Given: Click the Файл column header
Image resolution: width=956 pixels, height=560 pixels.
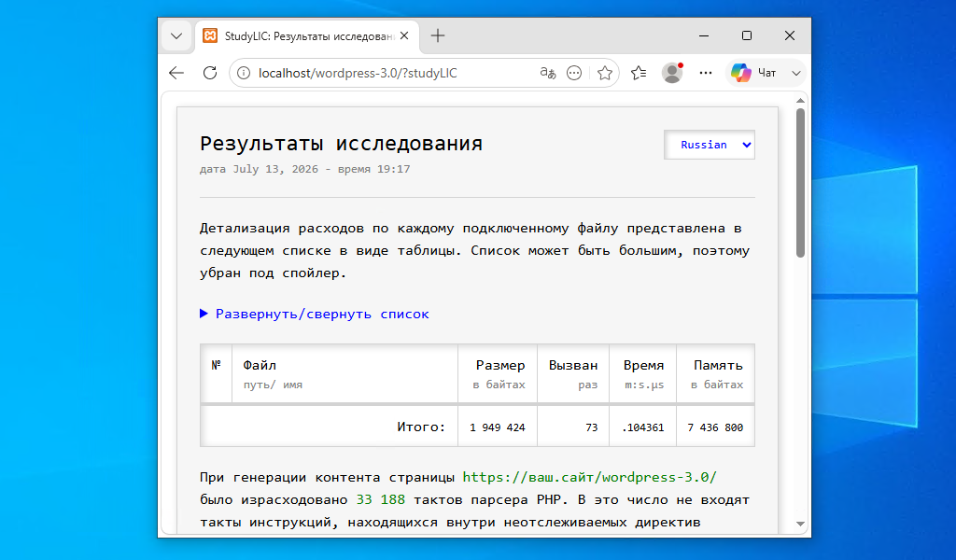Looking at the screenshot, I should tap(345, 373).
